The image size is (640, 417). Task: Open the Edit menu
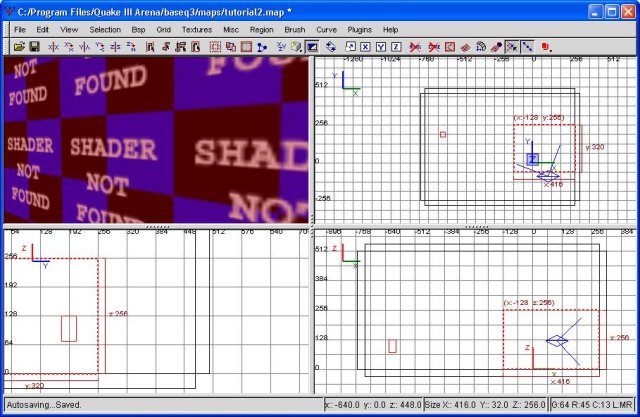(x=42, y=29)
